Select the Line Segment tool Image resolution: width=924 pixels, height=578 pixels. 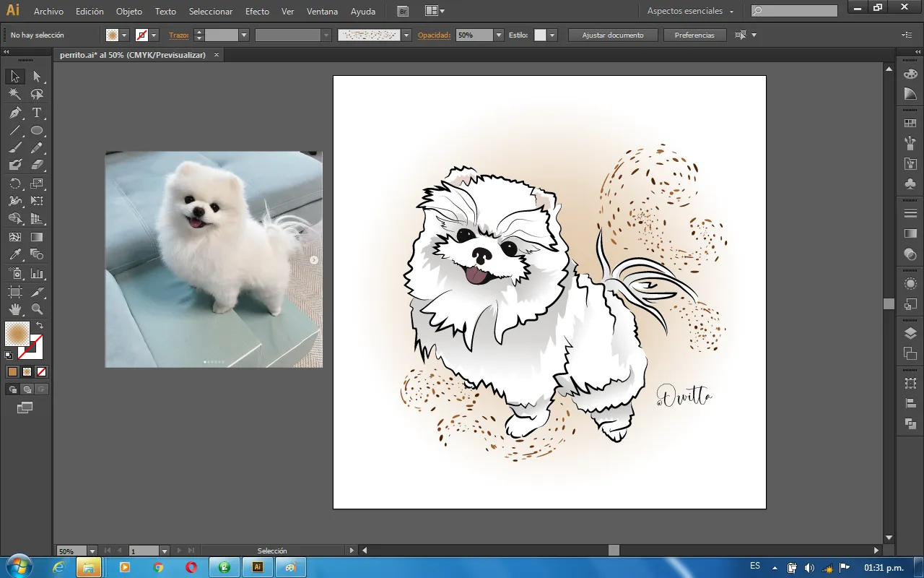14,131
